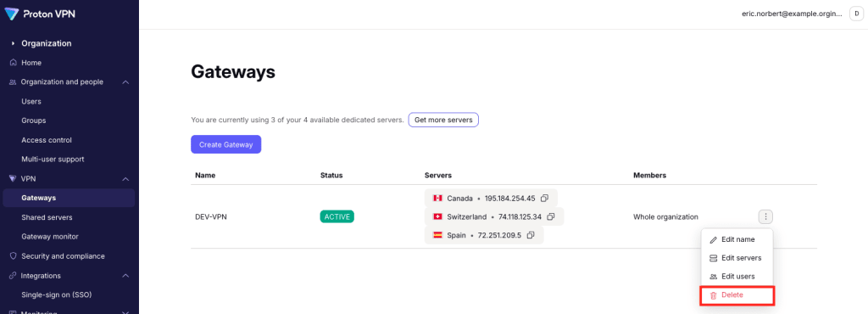Click the Switzerland flag icon

[437, 216]
